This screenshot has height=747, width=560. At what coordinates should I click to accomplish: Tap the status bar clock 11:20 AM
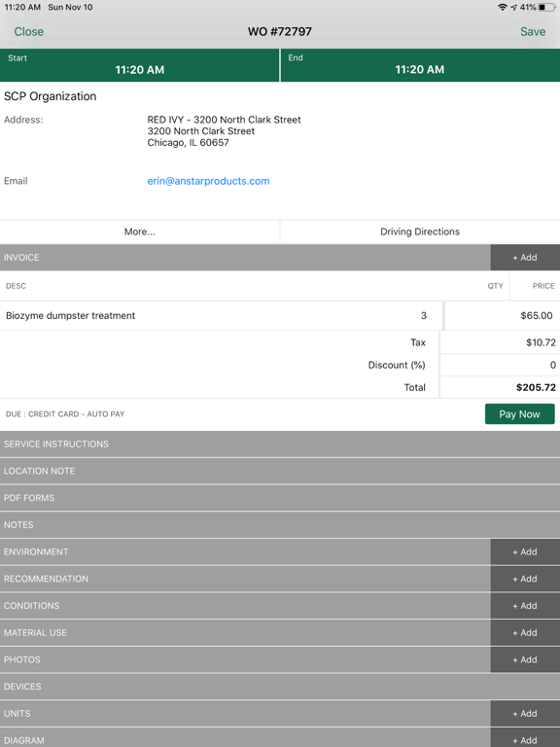pyautogui.click(x=22, y=7)
